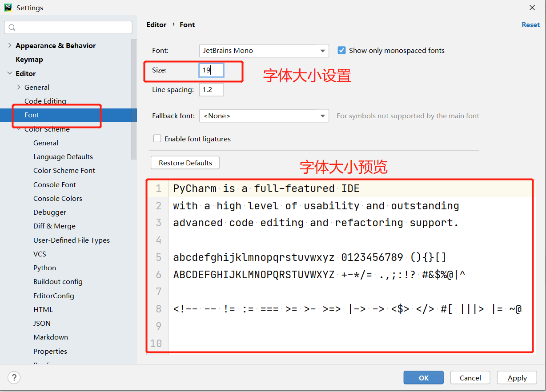Click the Size input field
The height and width of the screenshot is (392, 546).
click(211, 70)
